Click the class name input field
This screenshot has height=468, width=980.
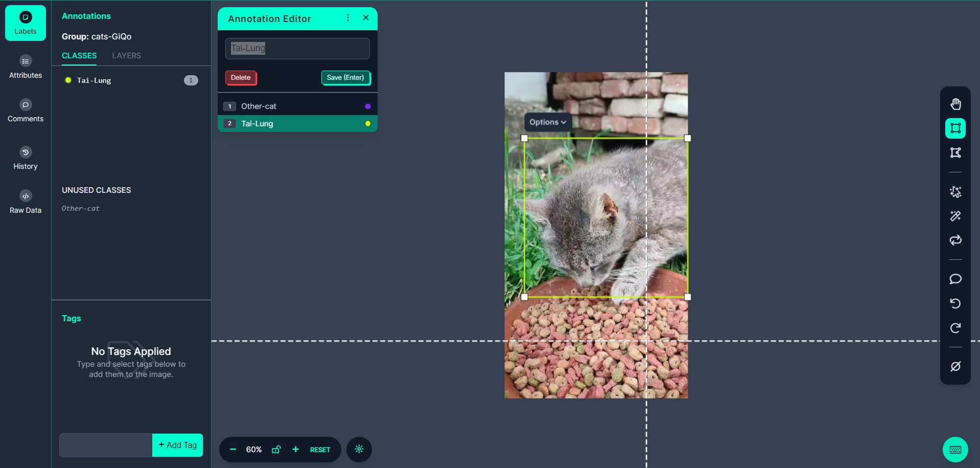point(297,49)
